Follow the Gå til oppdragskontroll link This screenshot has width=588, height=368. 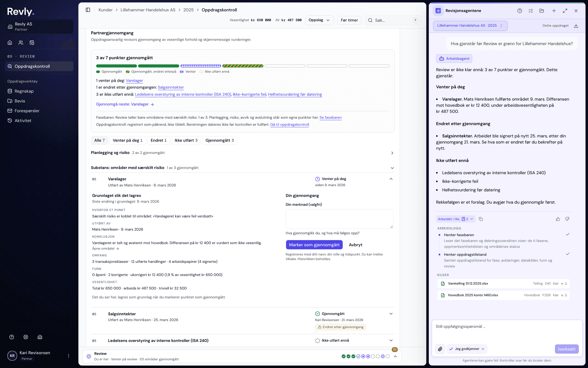click(x=289, y=125)
